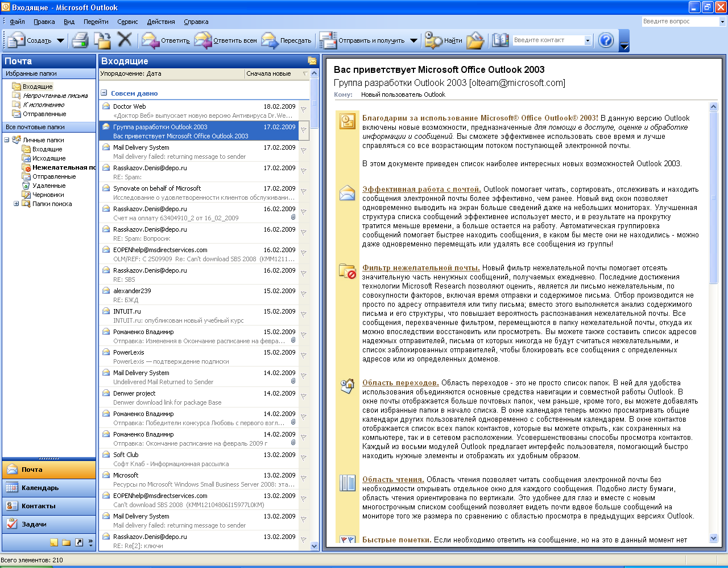Open the Исходящие folder
Viewport: 728px width, 568px height.
pos(48,158)
